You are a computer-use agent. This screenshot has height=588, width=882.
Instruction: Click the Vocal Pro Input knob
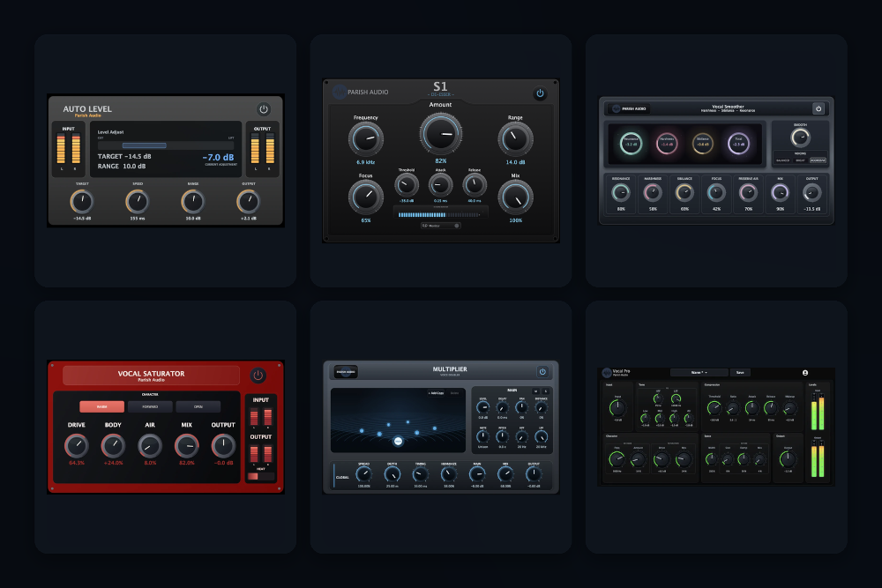617,408
